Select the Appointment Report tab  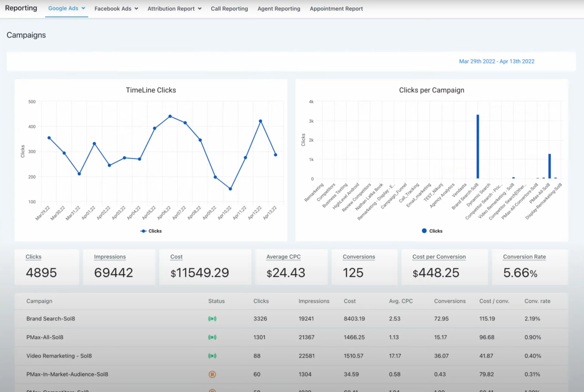point(336,8)
